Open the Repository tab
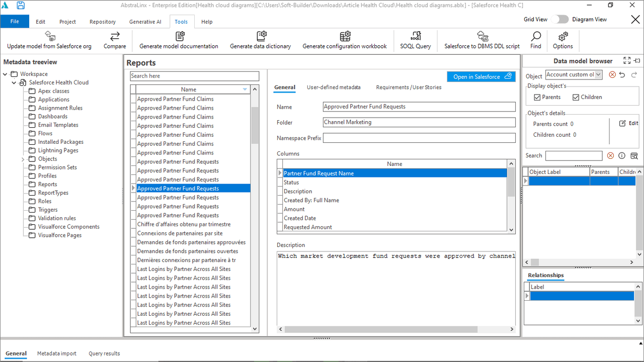This screenshot has height=362, width=644. click(x=103, y=22)
